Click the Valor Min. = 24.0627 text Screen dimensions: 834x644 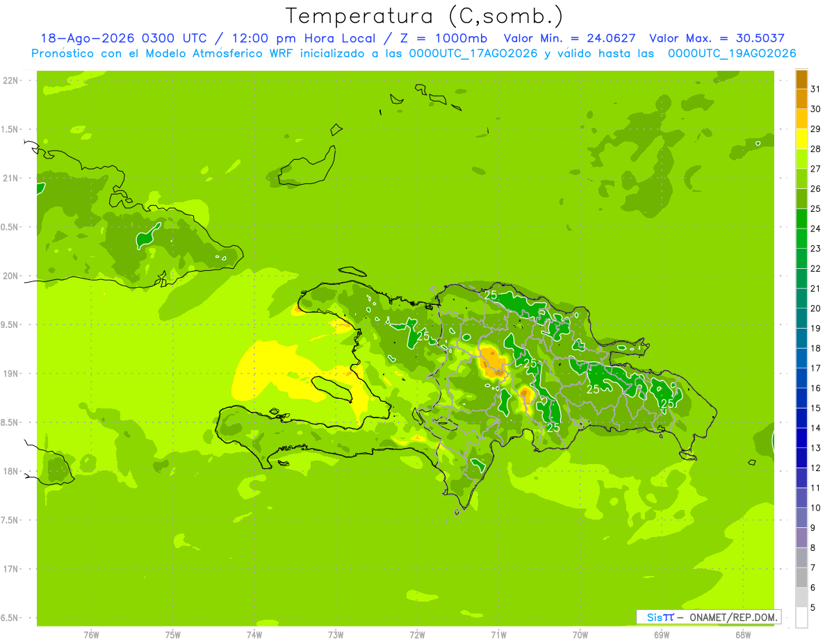[570, 39]
